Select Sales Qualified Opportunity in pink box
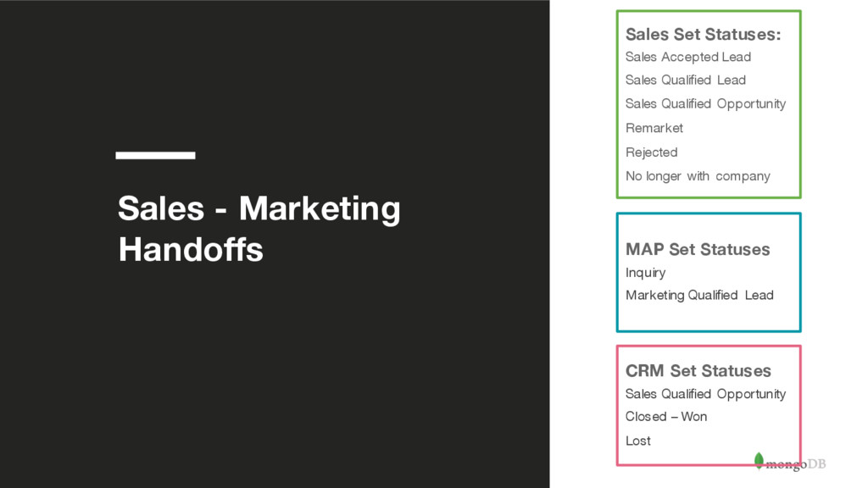The image size is (868, 488). [x=706, y=394]
